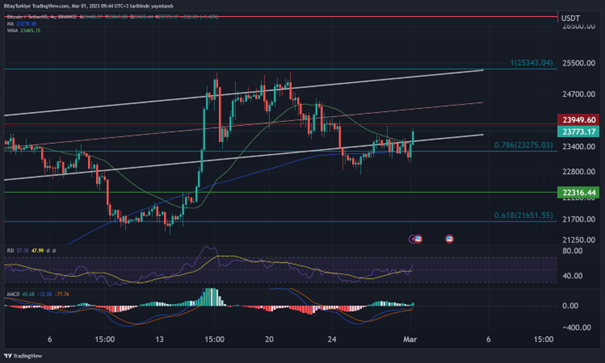Screen dimensions: 605x363
Task: Click the 'Mar' date on time axis
Action: click(410, 339)
